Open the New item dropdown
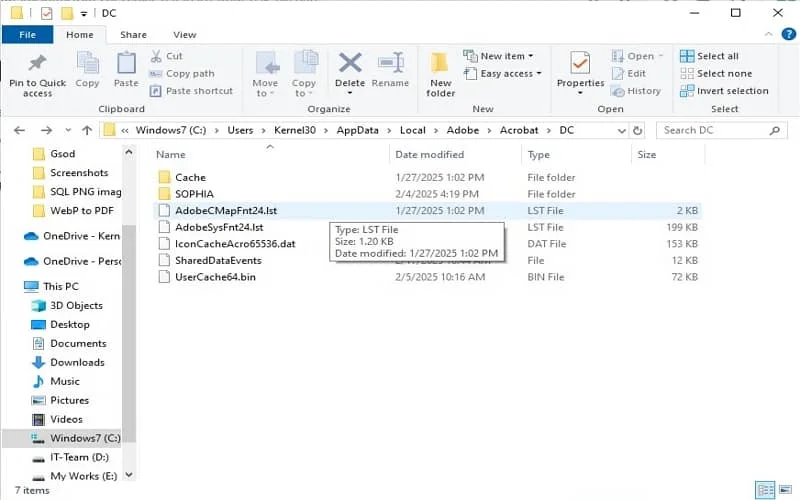The width and height of the screenshot is (800, 500). tap(498, 56)
